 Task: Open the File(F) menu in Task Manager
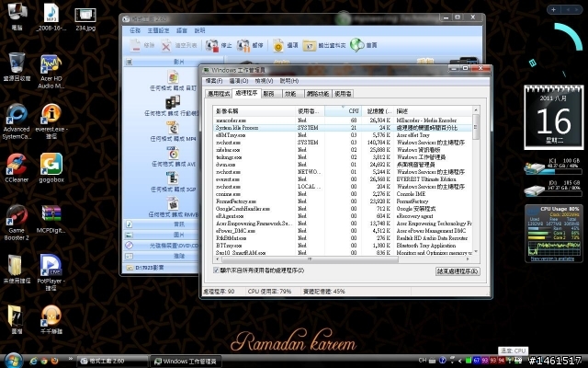[214, 81]
